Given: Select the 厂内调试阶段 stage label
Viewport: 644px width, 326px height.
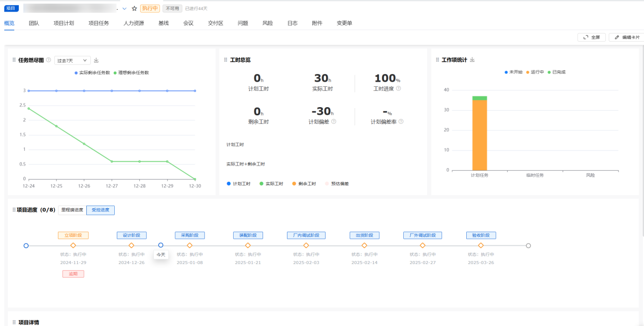Looking at the screenshot, I should [x=306, y=236].
